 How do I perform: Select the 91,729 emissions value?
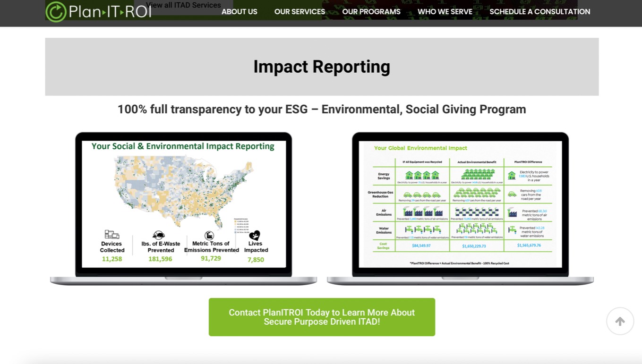[211, 258]
